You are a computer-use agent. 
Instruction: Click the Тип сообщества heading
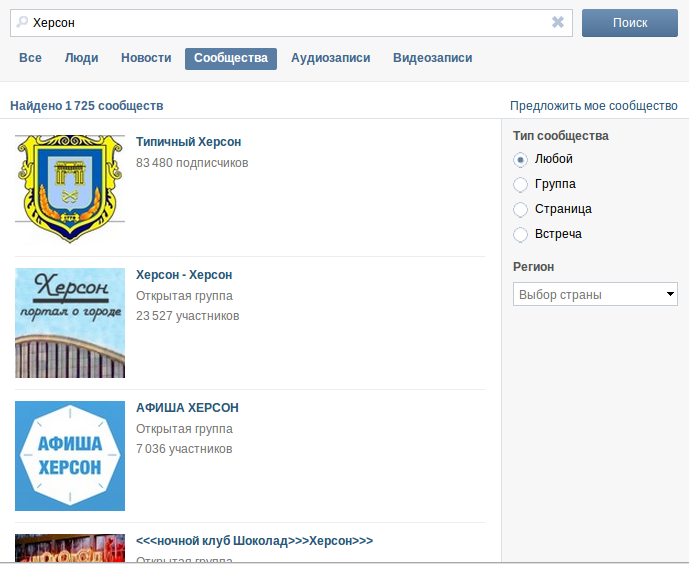[561, 136]
